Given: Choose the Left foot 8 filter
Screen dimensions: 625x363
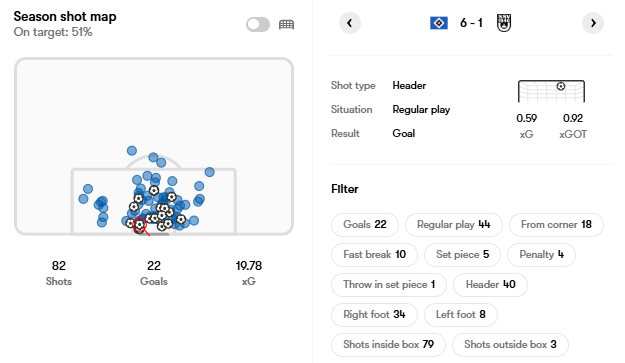Looking at the screenshot, I should pyautogui.click(x=461, y=315).
